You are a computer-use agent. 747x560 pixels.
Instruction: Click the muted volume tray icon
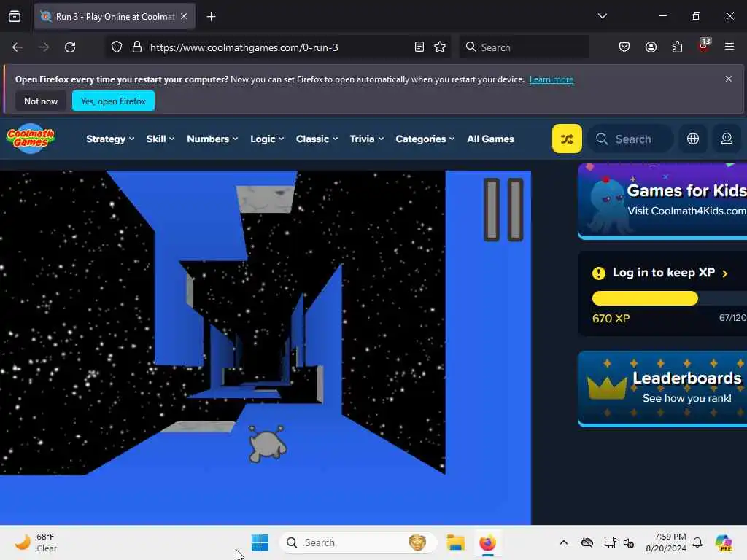pyautogui.click(x=629, y=542)
